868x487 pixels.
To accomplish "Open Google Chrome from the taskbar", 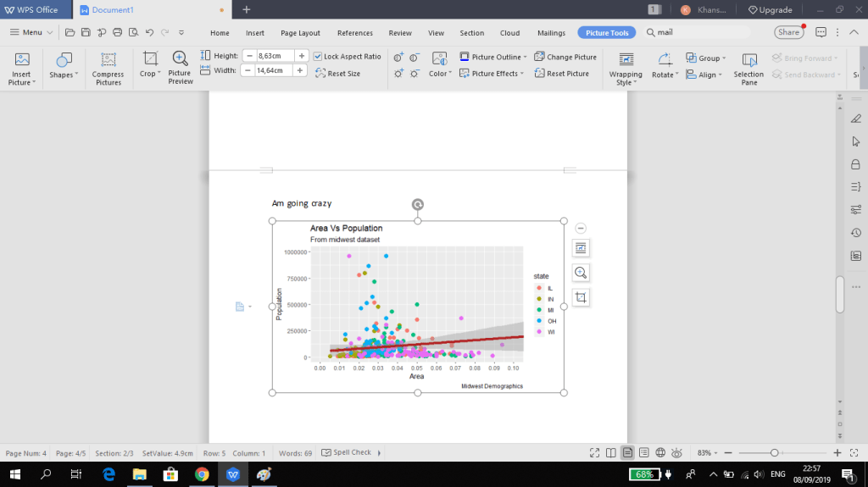I will click(202, 474).
